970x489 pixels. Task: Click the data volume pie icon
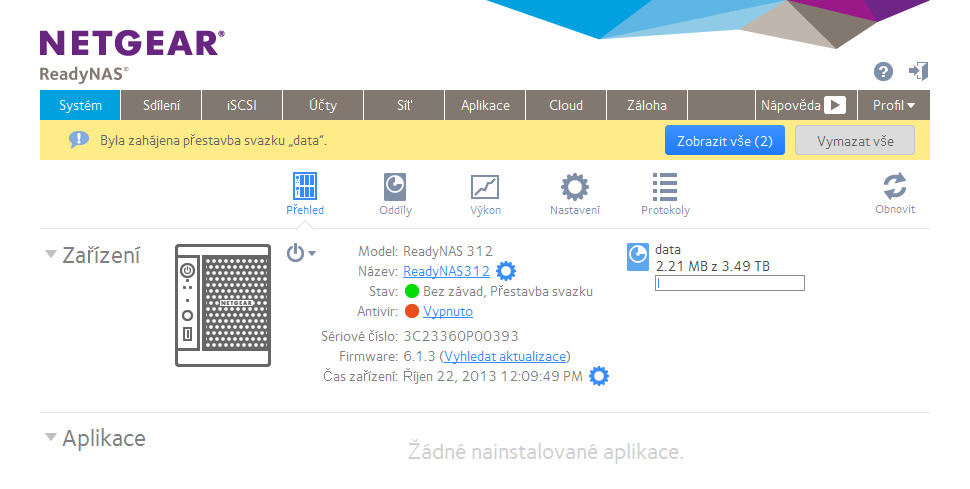pos(638,257)
